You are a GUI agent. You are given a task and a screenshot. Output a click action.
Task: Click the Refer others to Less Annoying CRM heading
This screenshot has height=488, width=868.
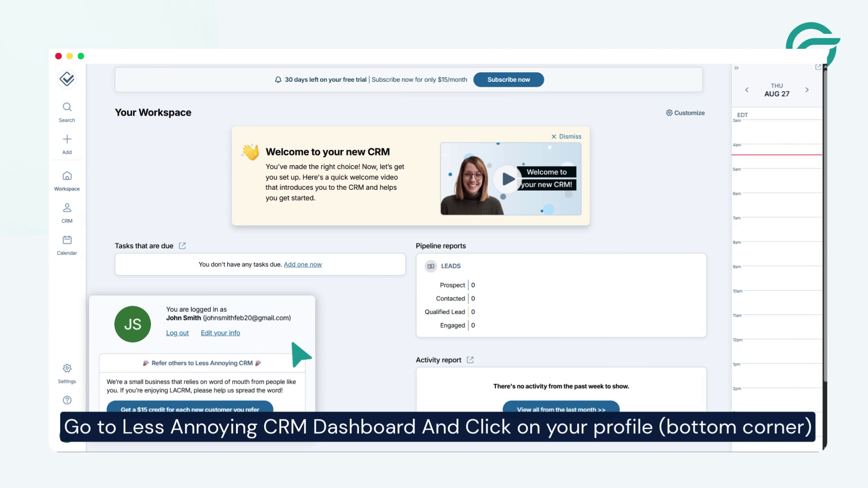point(202,363)
